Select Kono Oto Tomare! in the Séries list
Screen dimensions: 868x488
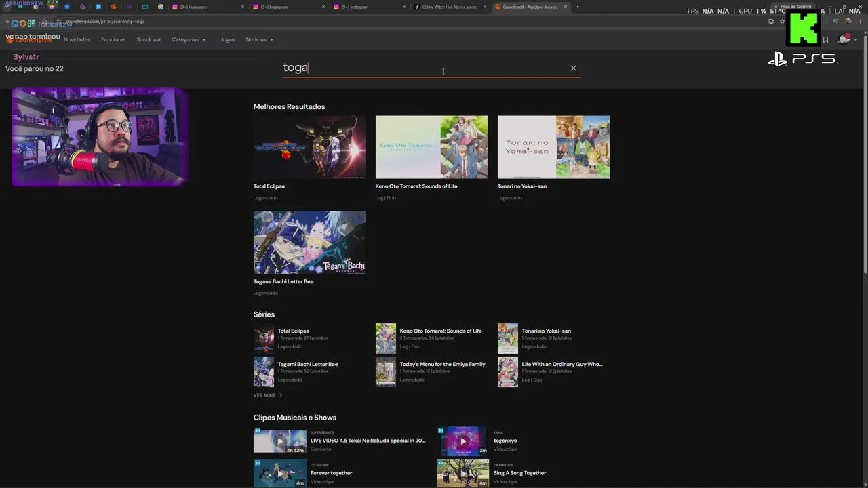(441, 331)
